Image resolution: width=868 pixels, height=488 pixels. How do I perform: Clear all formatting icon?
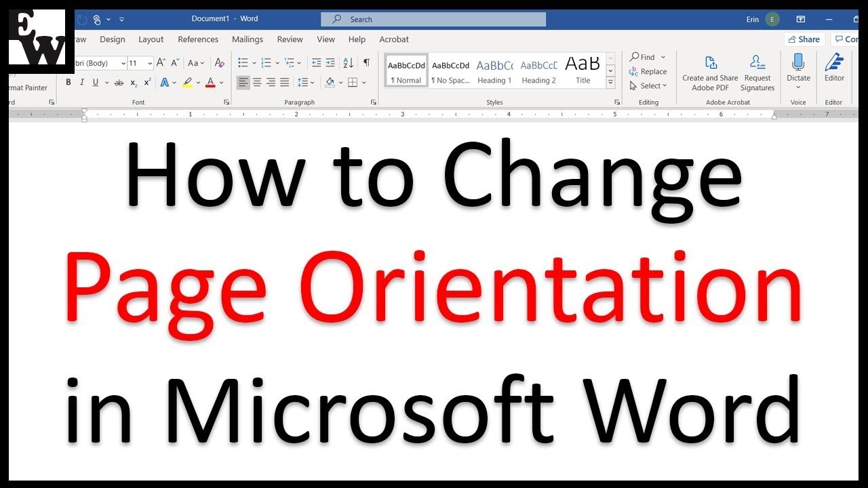click(x=219, y=63)
